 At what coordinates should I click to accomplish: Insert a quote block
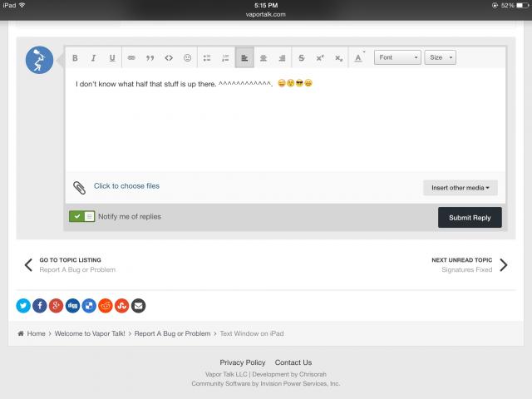tap(150, 58)
